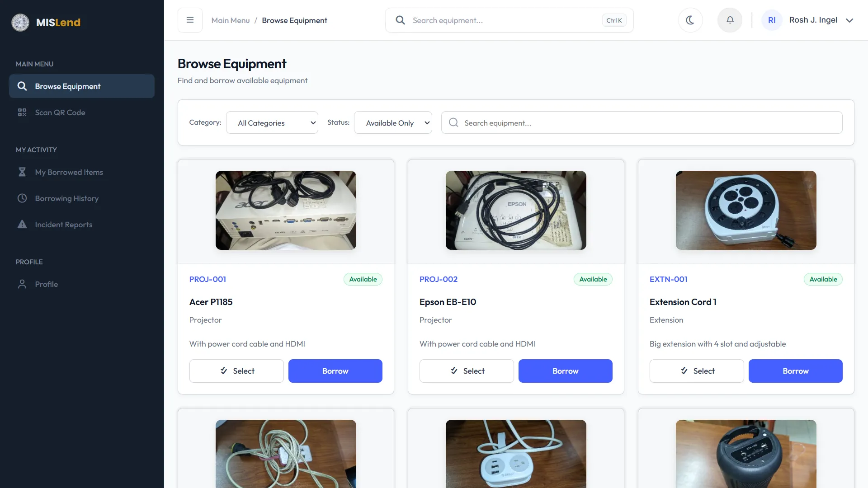Open notifications bell icon

(730, 20)
